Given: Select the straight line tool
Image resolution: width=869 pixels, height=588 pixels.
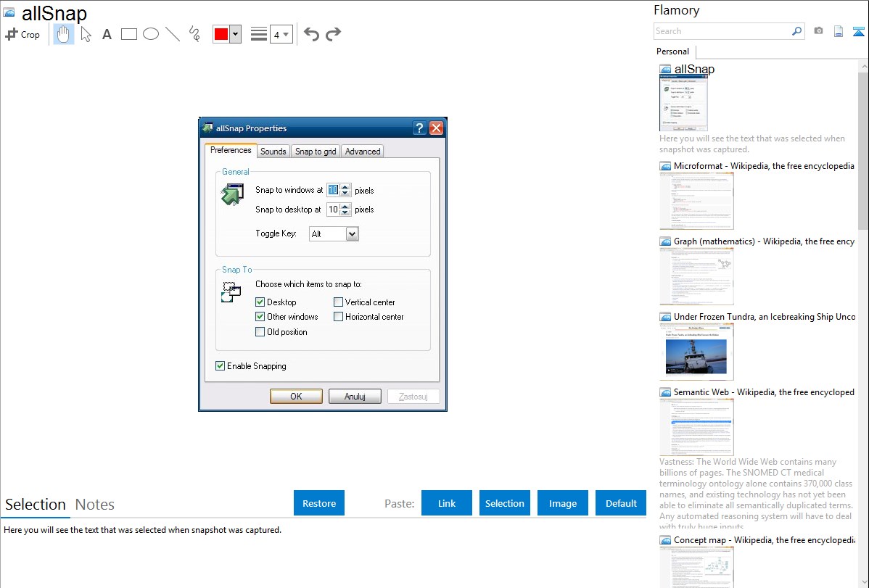Looking at the screenshot, I should pos(173,34).
